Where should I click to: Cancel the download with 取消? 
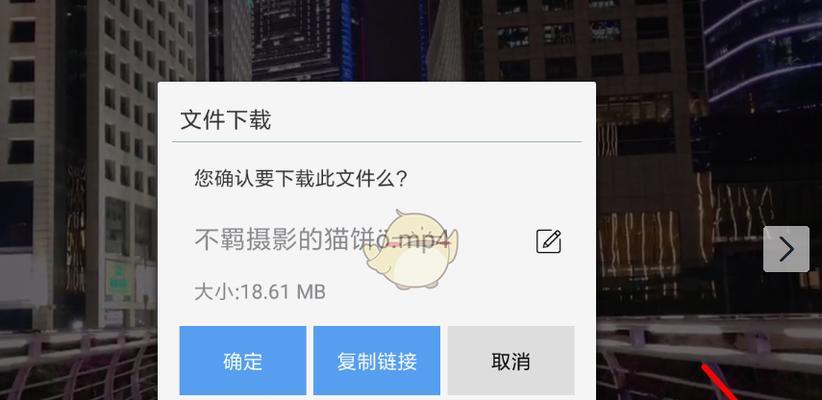[x=511, y=361]
